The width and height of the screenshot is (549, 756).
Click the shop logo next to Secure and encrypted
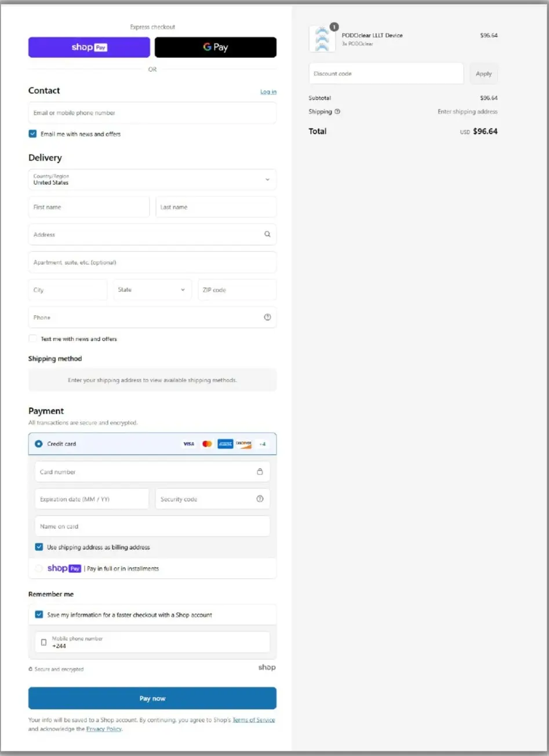click(x=267, y=667)
